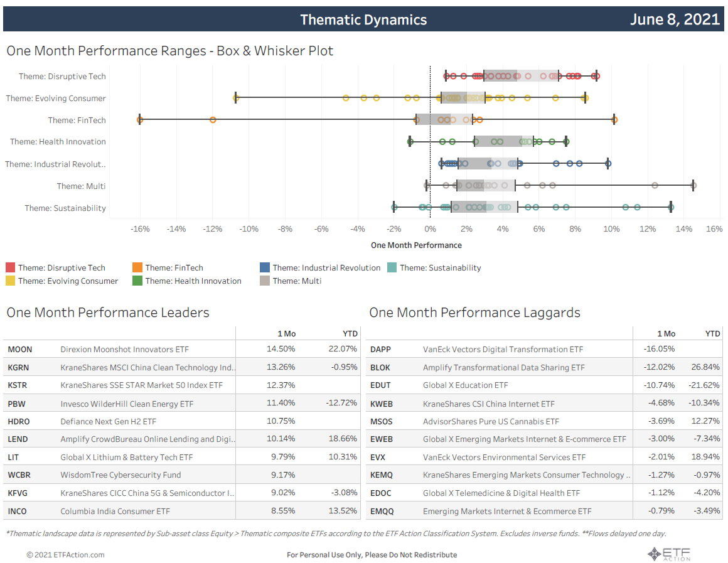
Task: Click the YTD header in Laggards table
Action: pos(712,333)
